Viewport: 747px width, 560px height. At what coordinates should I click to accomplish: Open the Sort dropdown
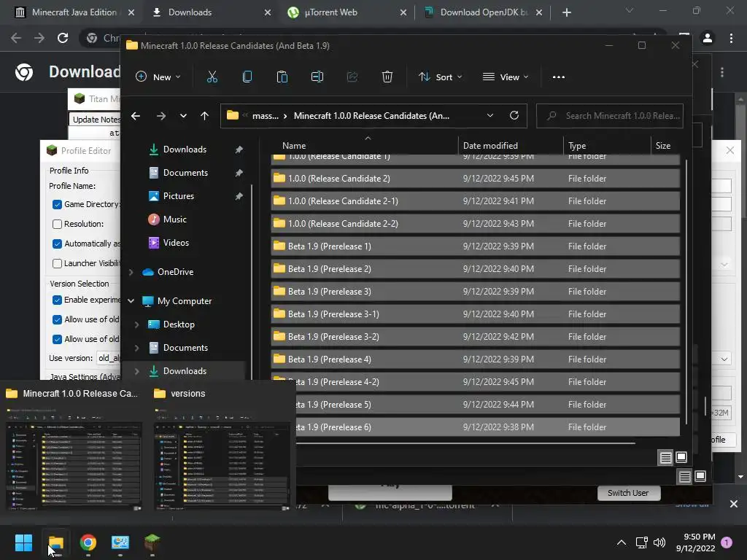click(440, 77)
